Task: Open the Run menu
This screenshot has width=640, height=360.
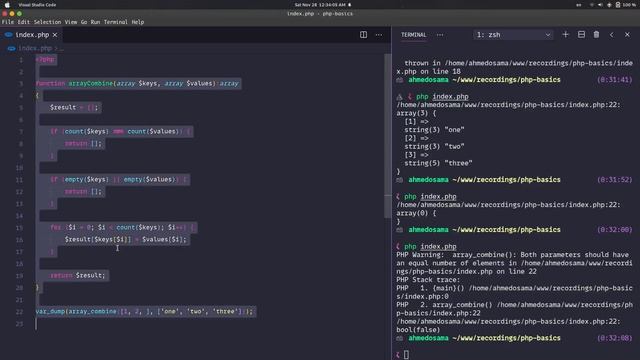Action: pos(95,22)
